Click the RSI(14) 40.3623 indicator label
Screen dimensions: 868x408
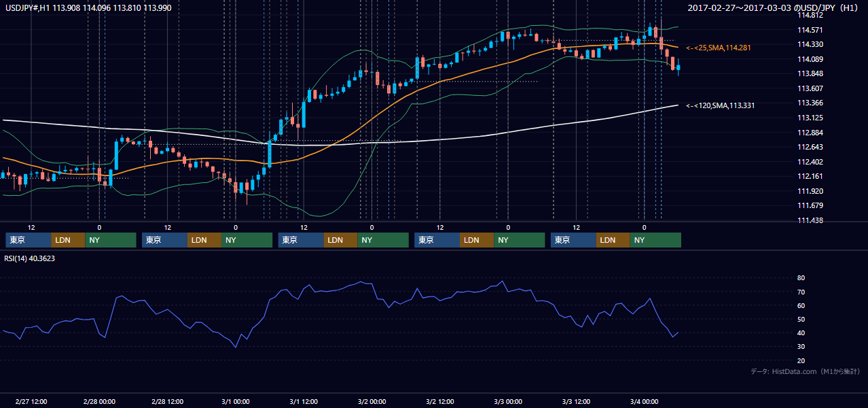29,258
